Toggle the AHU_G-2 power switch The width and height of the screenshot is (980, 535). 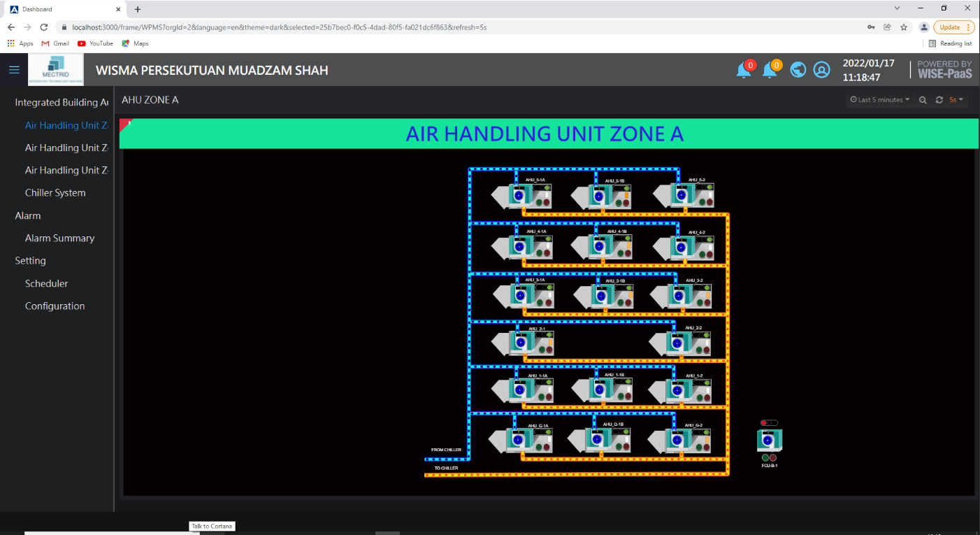click(x=702, y=433)
